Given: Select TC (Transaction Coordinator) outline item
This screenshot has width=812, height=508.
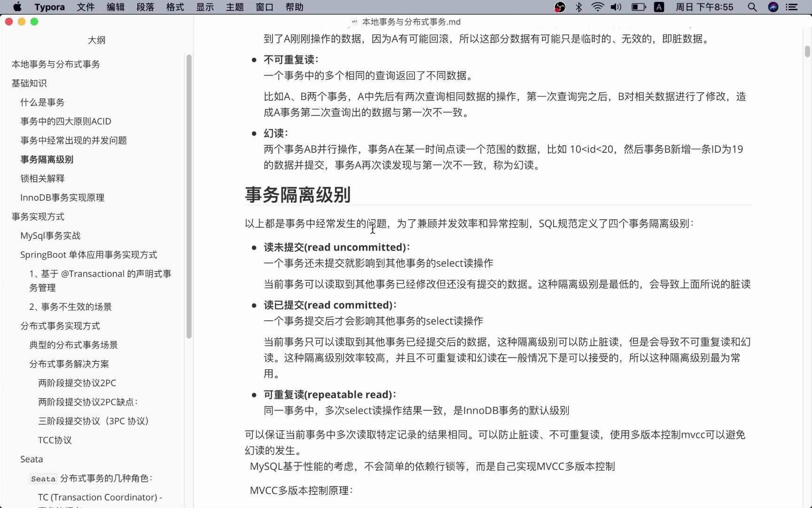Looking at the screenshot, I should (100, 497).
